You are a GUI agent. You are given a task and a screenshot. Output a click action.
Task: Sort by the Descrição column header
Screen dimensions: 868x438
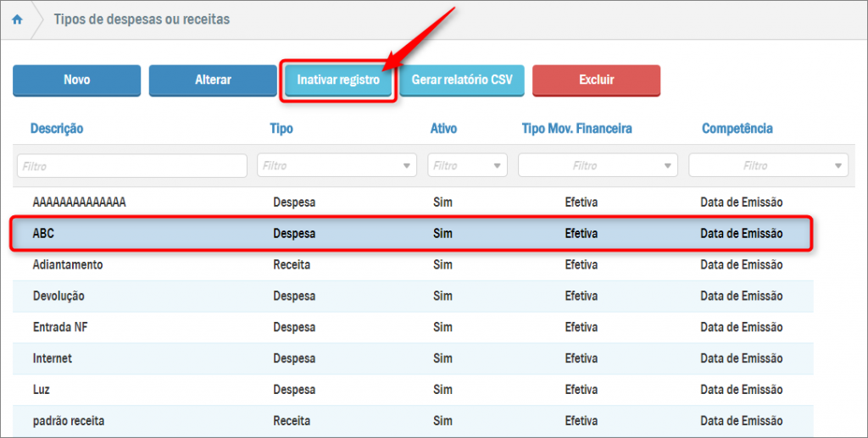pyautogui.click(x=57, y=129)
